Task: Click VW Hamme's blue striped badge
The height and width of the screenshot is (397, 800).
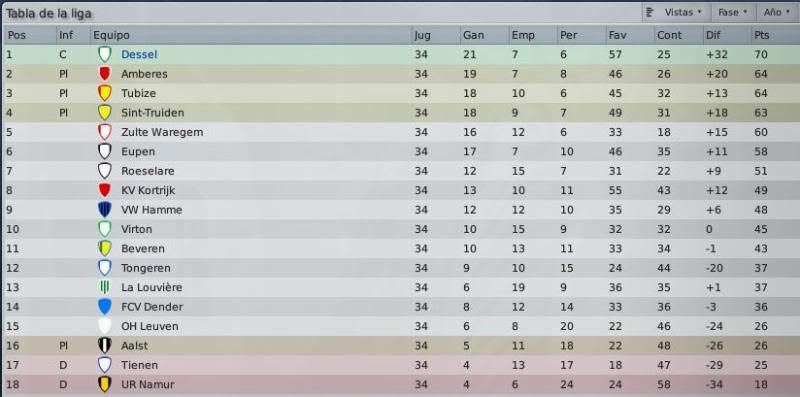Action: 105,210
